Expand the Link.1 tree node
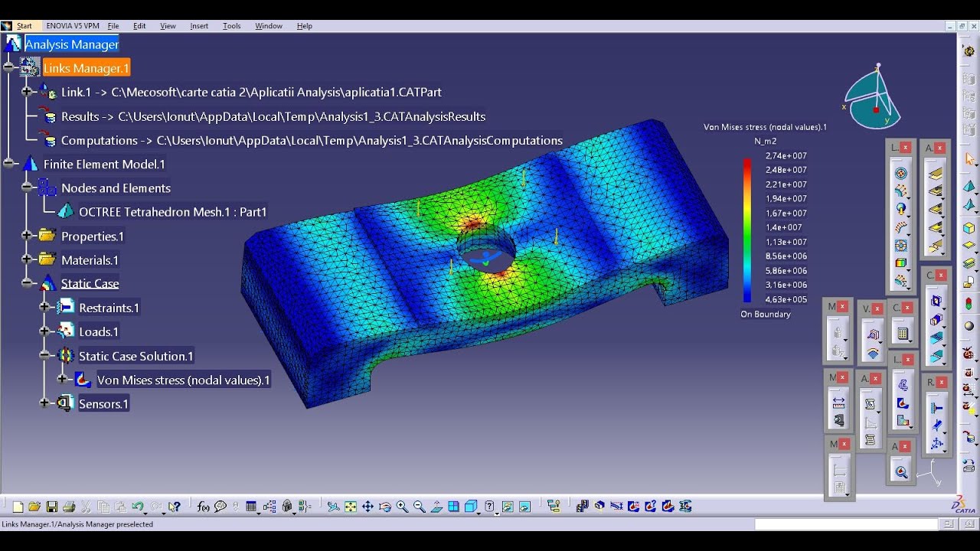This screenshot has height=551, width=980. coord(27,92)
